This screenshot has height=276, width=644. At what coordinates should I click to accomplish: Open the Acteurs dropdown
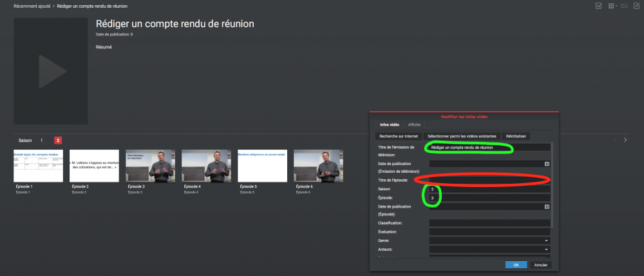coord(489,250)
